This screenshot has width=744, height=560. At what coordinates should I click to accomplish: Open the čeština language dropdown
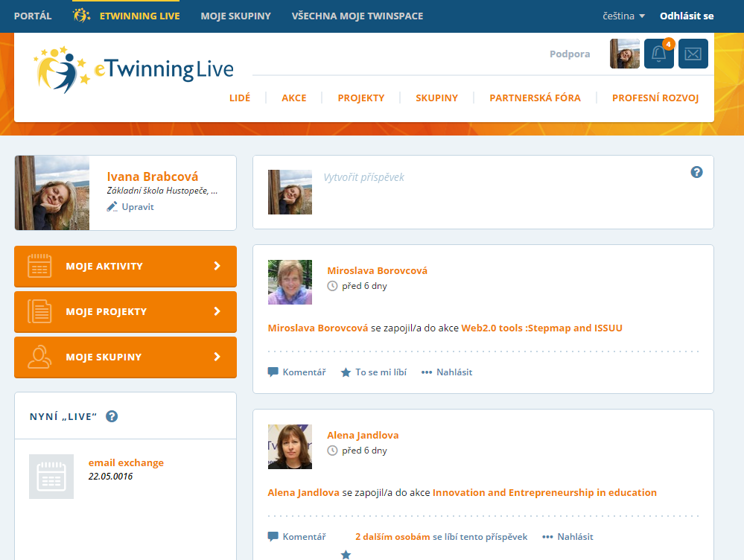click(623, 16)
